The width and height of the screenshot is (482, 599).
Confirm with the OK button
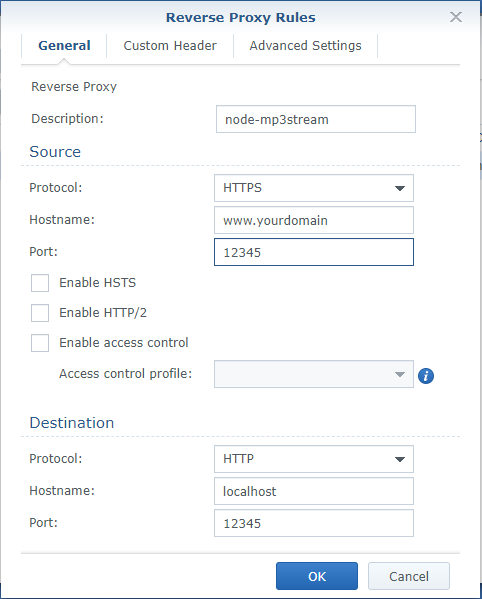click(x=317, y=576)
